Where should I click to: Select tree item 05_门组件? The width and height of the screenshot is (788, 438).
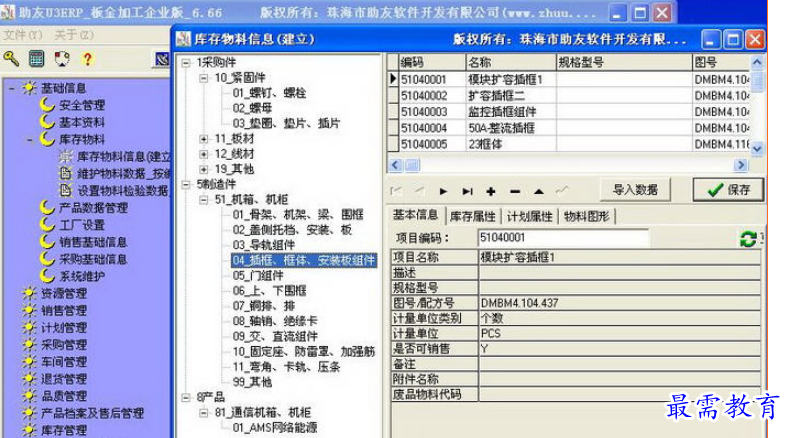point(258,275)
